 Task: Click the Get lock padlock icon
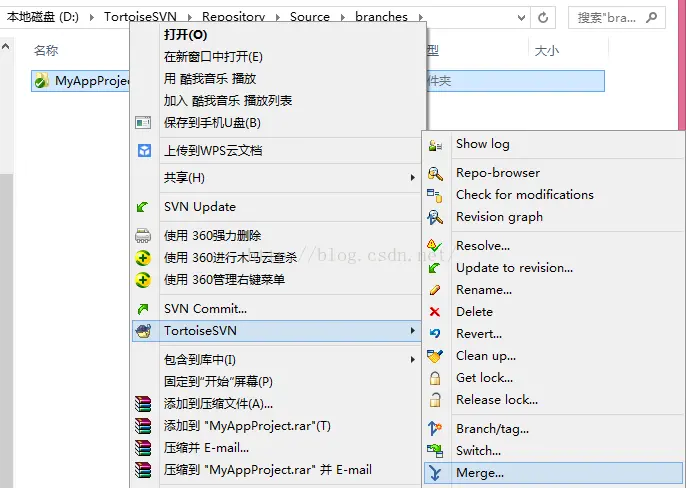click(x=435, y=378)
